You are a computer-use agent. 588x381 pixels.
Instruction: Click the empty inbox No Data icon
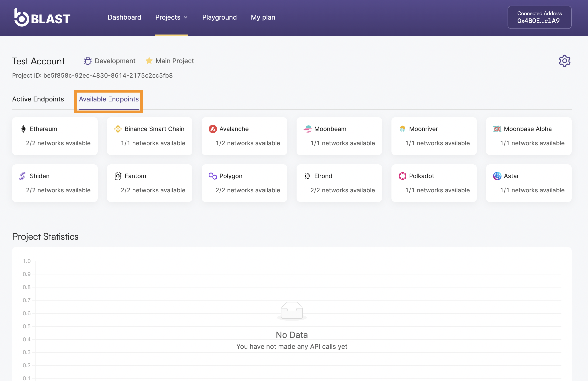coord(292,311)
